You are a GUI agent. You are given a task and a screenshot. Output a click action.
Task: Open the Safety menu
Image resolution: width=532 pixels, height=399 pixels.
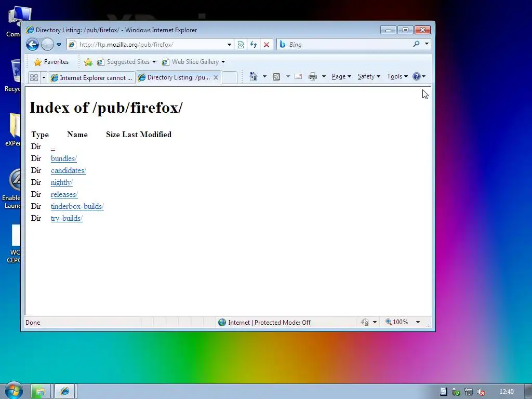click(369, 76)
